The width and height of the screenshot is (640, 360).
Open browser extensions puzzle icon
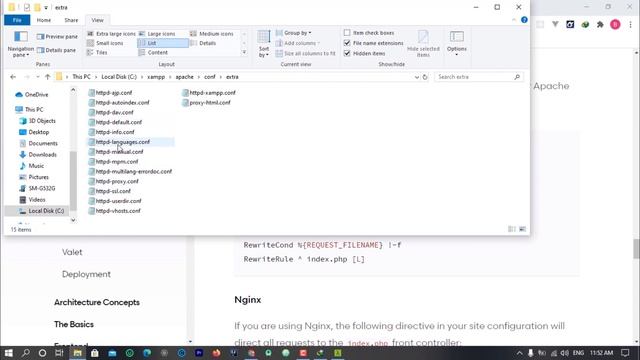tap(600, 25)
